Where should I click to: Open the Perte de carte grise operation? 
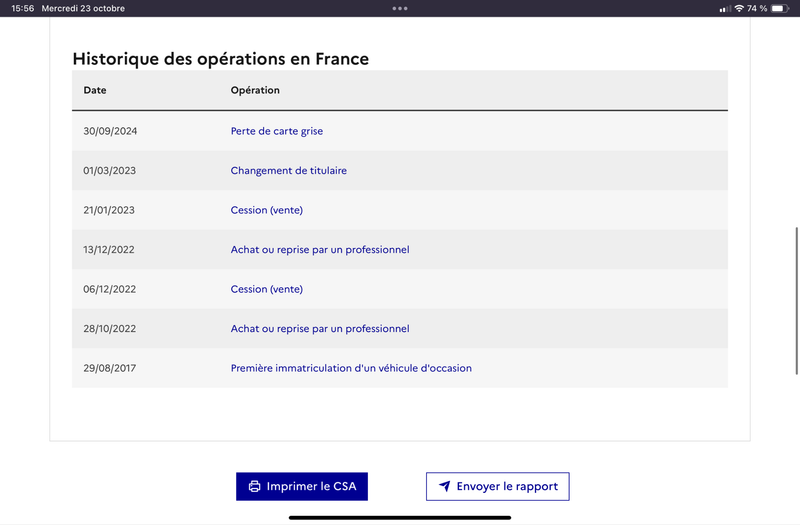click(277, 131)
